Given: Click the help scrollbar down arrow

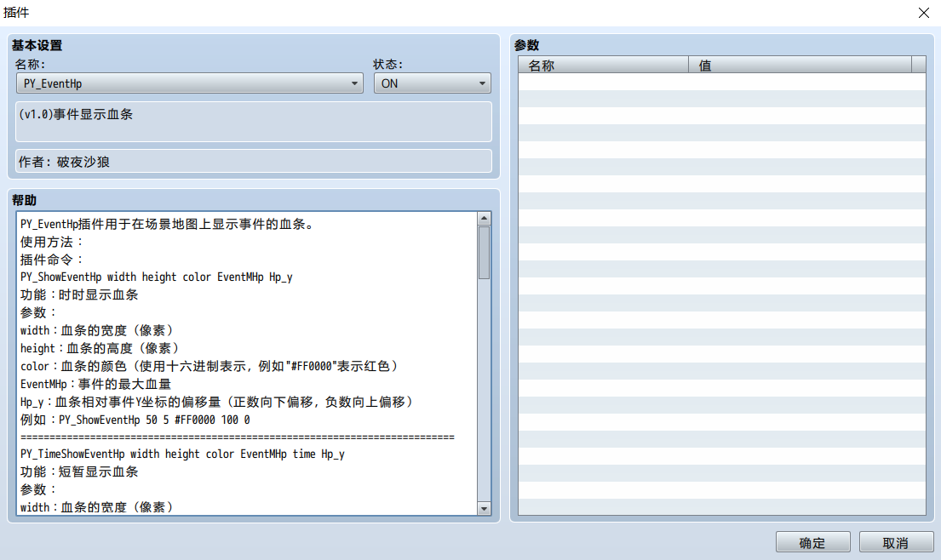Looking at the screenshot, I should coord(484,508).
